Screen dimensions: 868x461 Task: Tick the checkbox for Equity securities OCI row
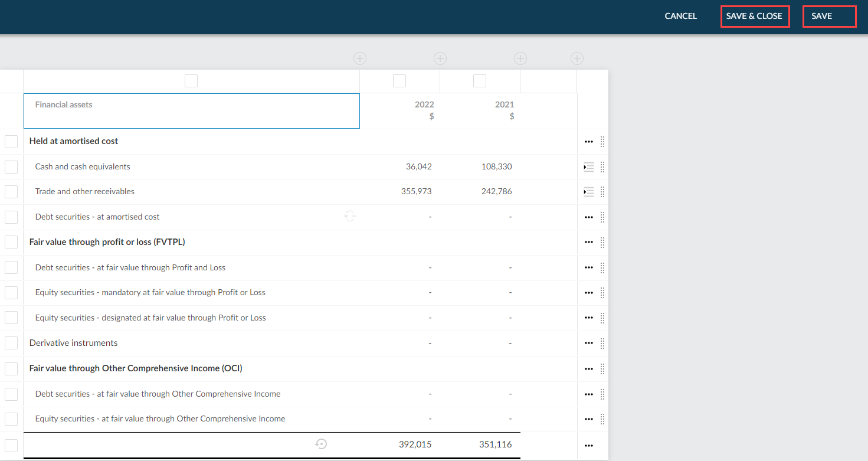point(11,419)
